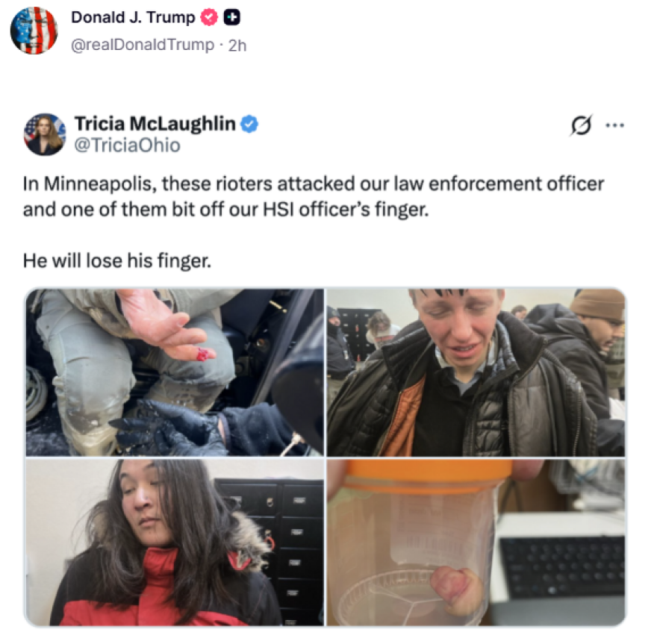
Task: Open the specimen container photo
Action: (476, 543)
